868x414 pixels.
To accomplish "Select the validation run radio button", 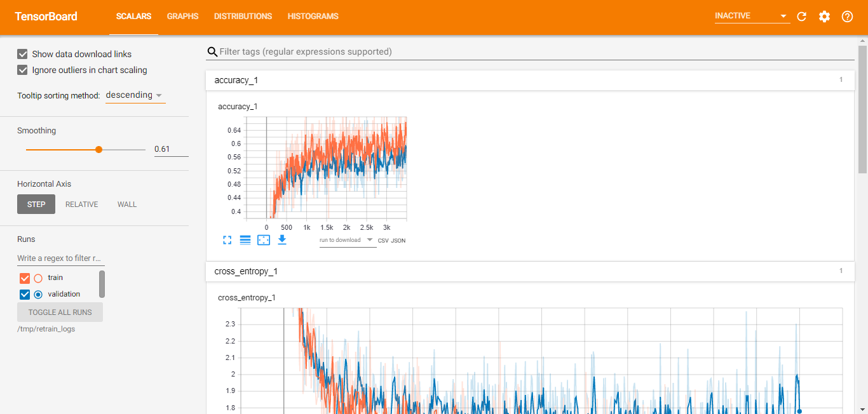I will 38,294.
